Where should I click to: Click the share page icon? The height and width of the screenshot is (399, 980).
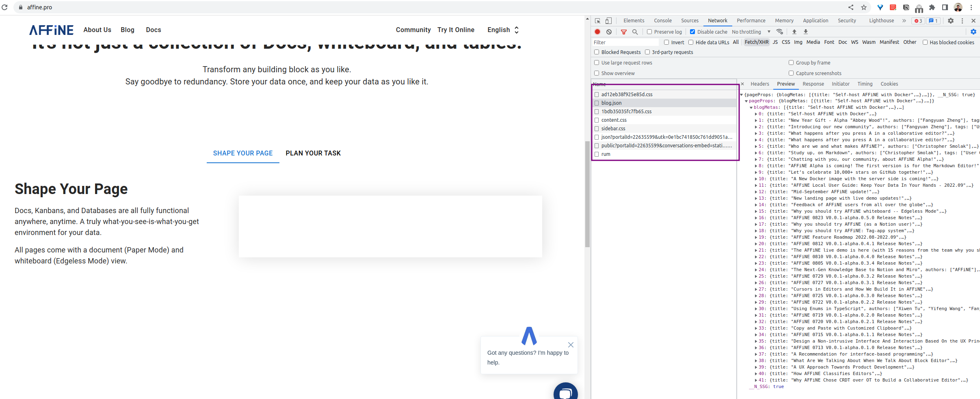click(x=851, y=7)
